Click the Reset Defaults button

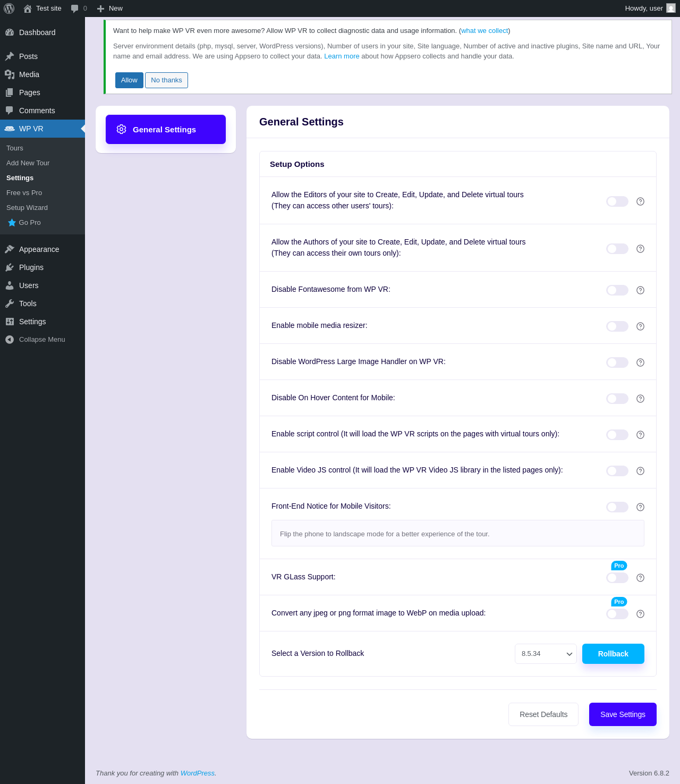[x=543, y=714]
